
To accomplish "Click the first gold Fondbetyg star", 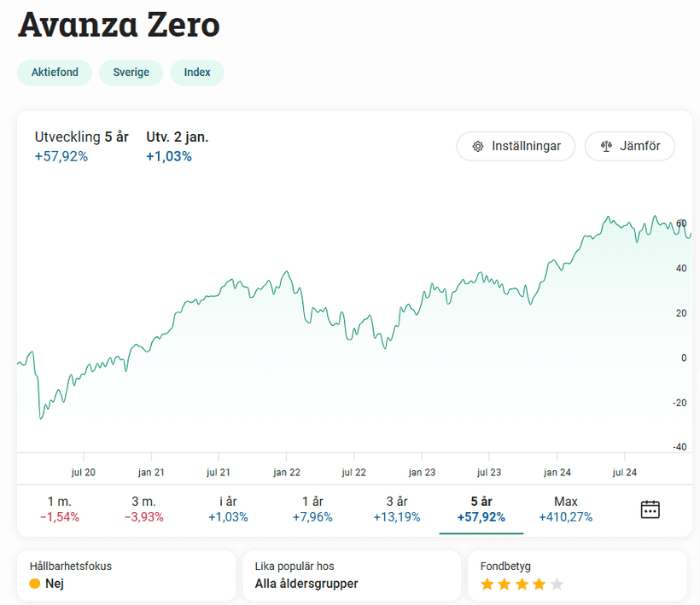I will tap(487, 585).
